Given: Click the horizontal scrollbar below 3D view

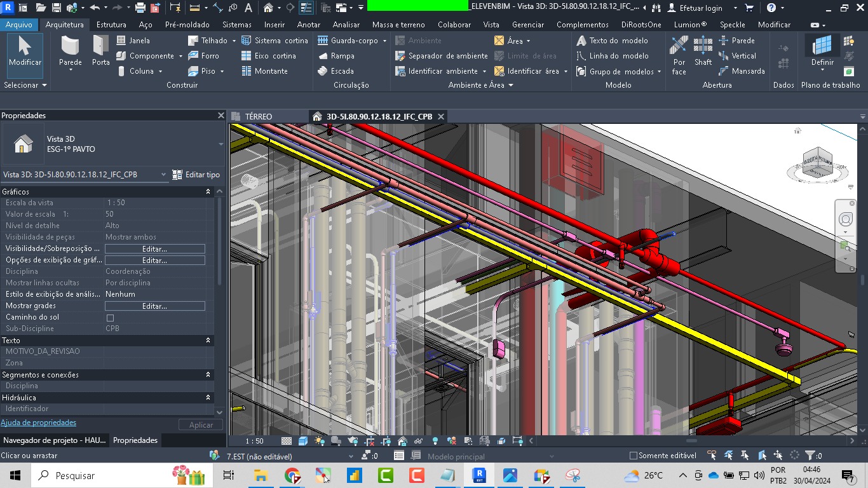Looking at the screenshot, I should [x=691, y=441].
